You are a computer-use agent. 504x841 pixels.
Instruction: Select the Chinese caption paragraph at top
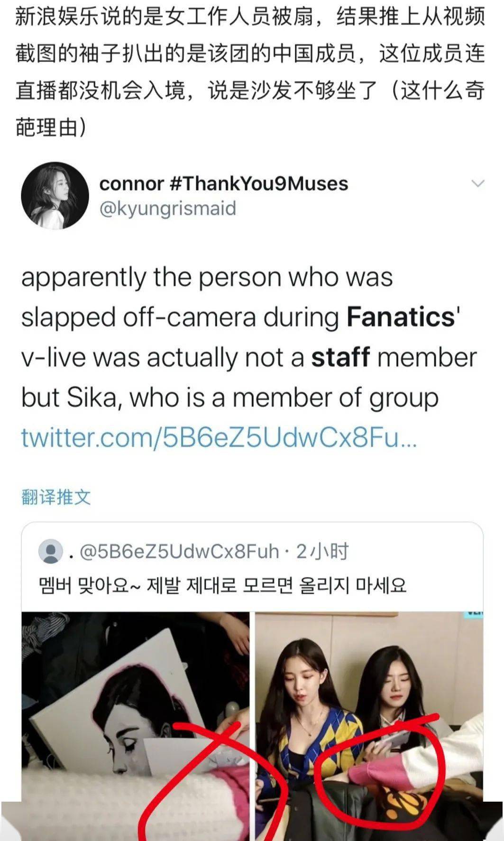coord(251,71)
